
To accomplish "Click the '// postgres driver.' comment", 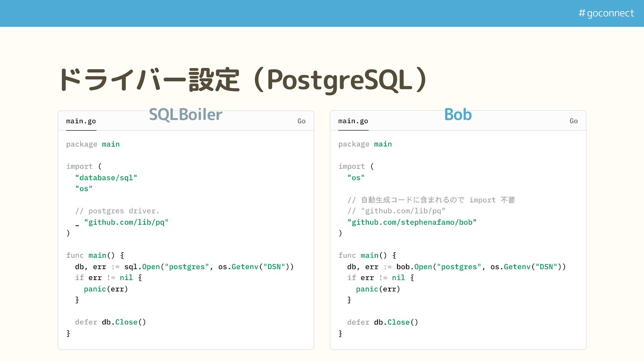I will [117, 211].
